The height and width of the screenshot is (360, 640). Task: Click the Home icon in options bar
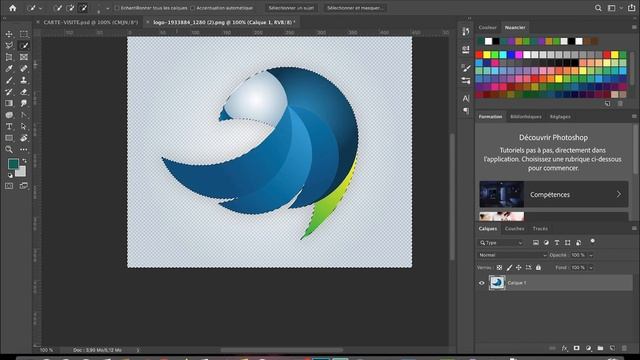pos(13,8)
